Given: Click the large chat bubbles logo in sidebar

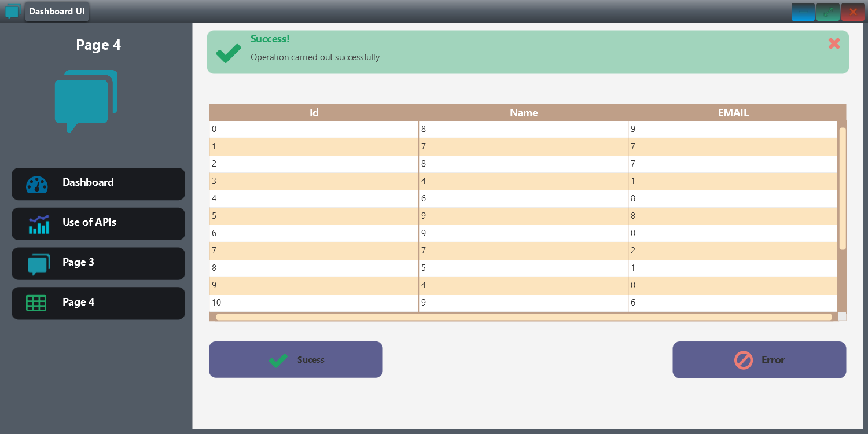Looking at the screenshot, I should coord(86,101).
